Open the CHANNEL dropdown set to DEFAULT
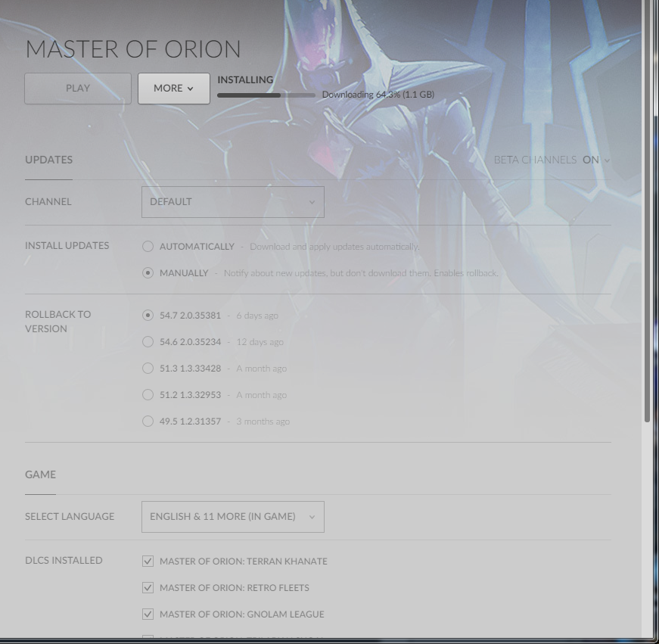 233,202
